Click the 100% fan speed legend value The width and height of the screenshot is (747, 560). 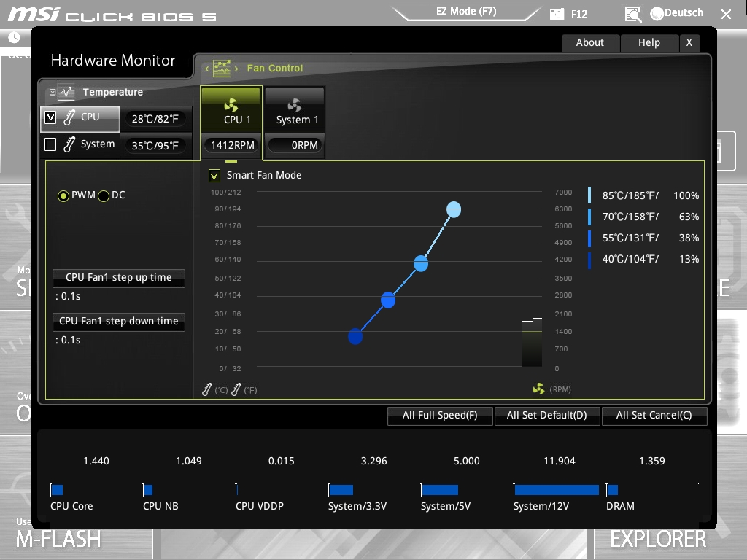686,195
